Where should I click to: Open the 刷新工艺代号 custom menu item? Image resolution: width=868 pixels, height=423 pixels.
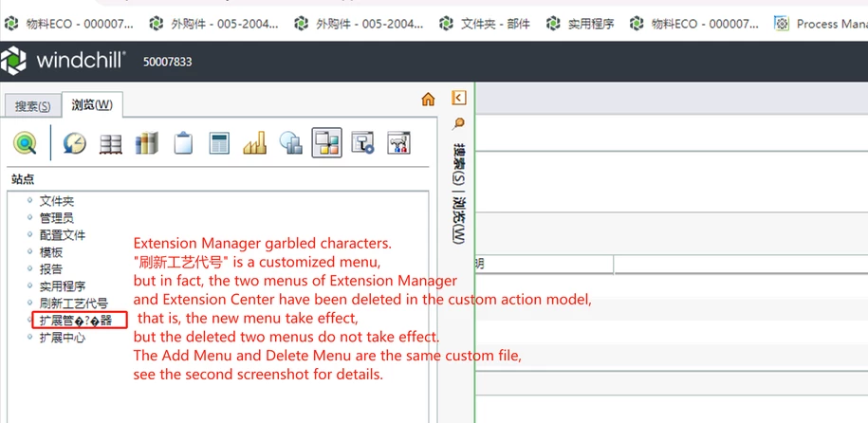[x=74, y=303]
